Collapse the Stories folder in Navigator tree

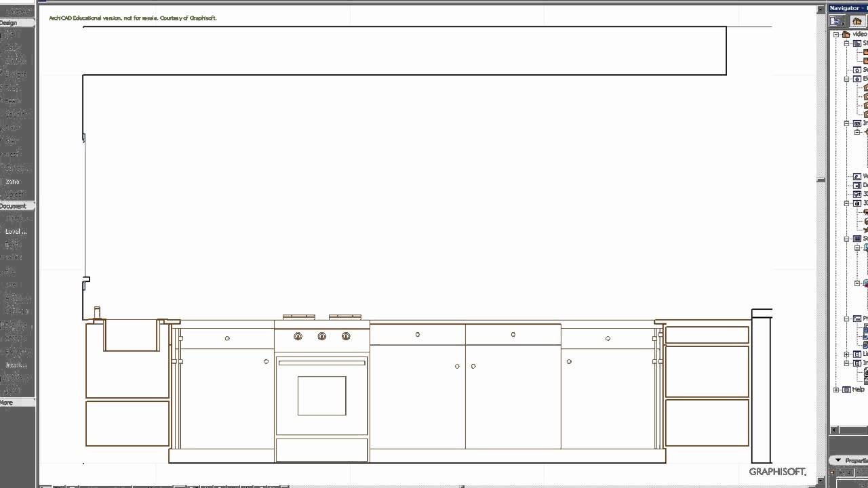(847, 43)
